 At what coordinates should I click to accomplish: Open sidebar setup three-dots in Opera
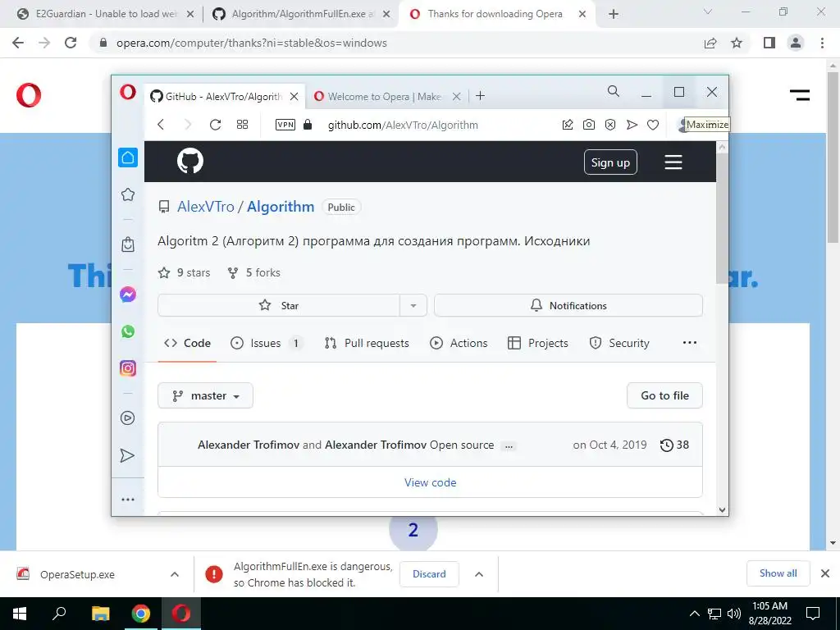tap(127, 500)
